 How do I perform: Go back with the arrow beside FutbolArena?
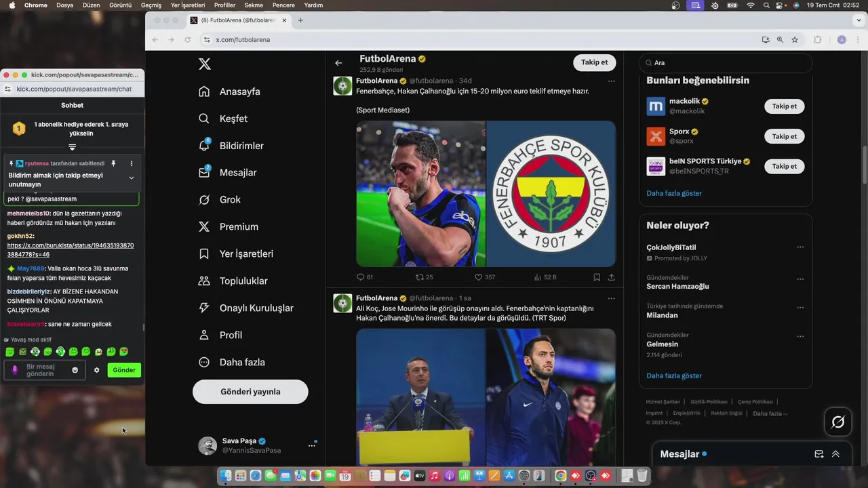pos(338,63)
